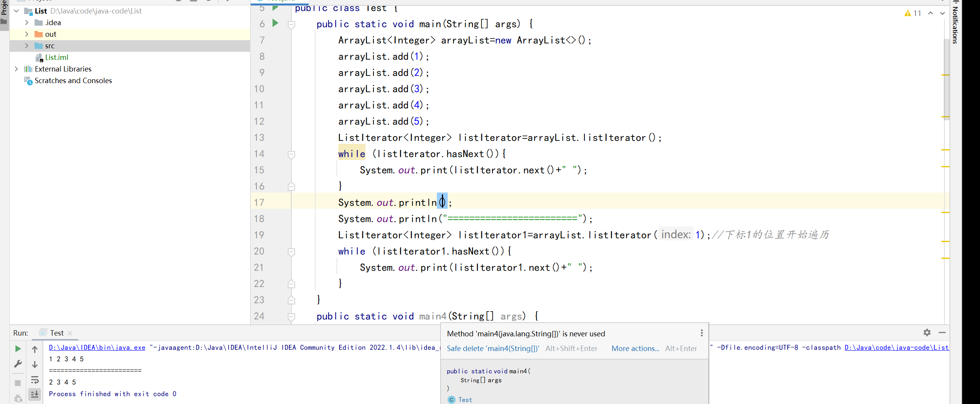
Task: Fold the main method at line 6
Action: click(x=292, y=25)
